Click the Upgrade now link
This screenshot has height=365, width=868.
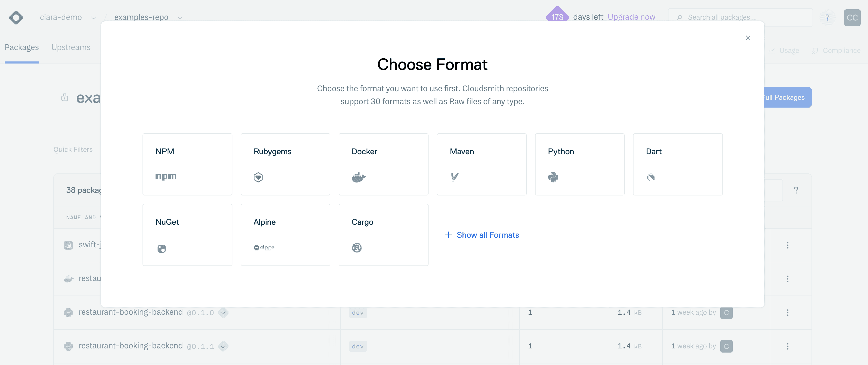(631, 17)
